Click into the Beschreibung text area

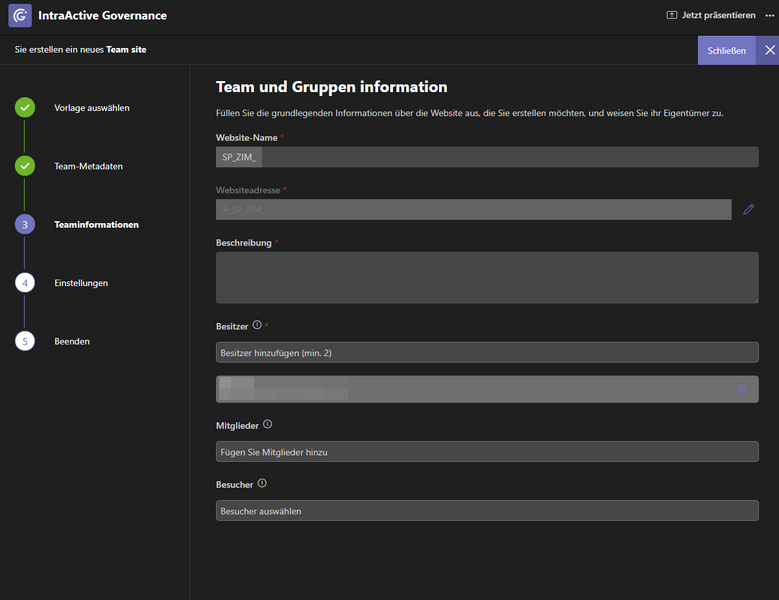tap(487, 277)
